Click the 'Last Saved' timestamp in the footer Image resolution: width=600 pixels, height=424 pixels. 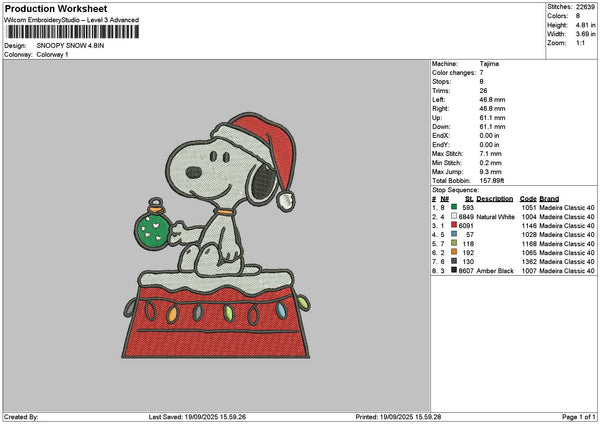(x=197, y=417)
